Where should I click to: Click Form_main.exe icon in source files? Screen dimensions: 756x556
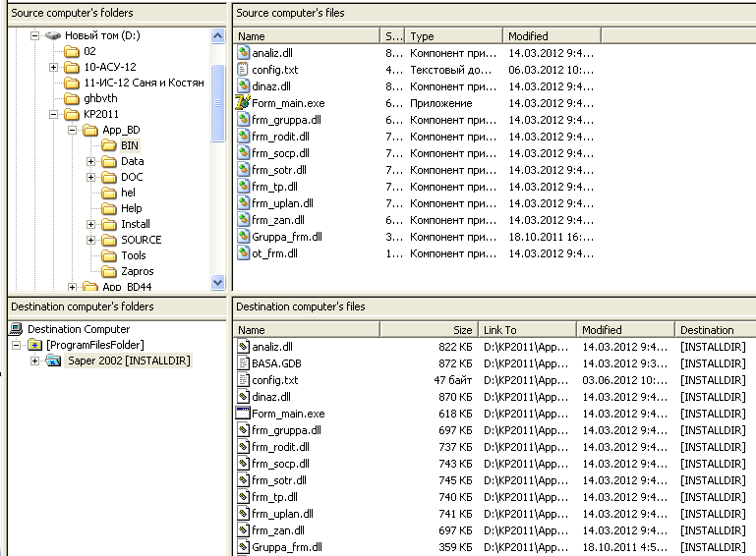click(x=243, y=102)
